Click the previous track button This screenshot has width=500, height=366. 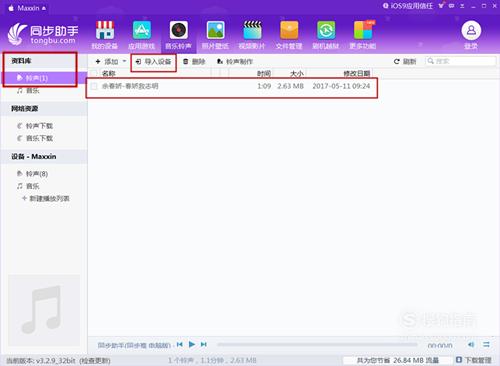[179, 344]
